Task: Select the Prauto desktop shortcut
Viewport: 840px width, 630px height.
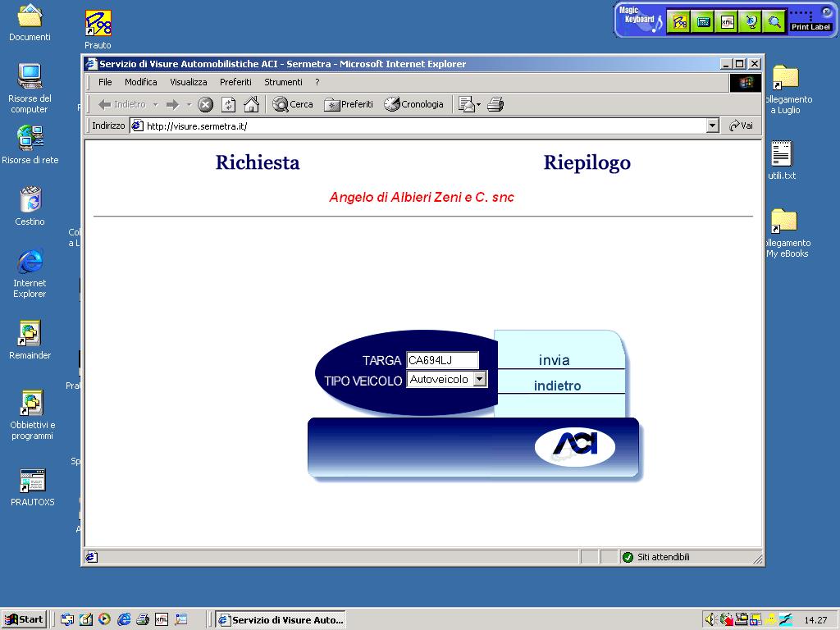Action: coord(98,30)
